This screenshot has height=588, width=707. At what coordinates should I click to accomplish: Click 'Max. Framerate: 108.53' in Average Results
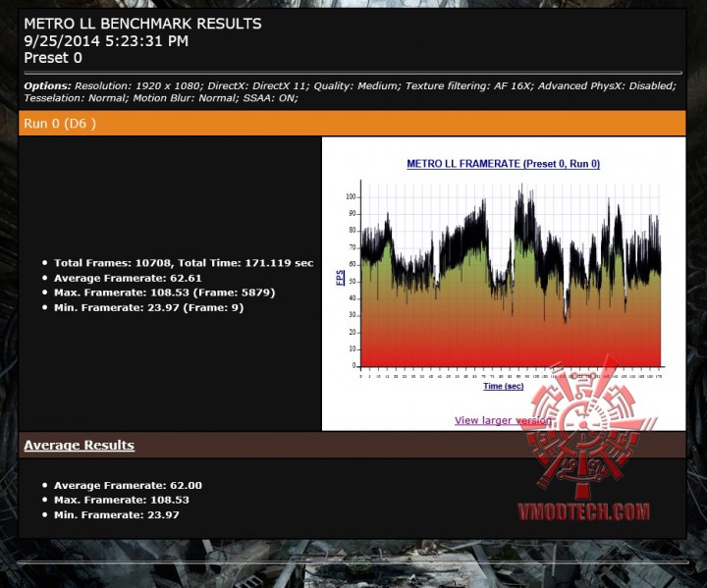pos(122,500)
